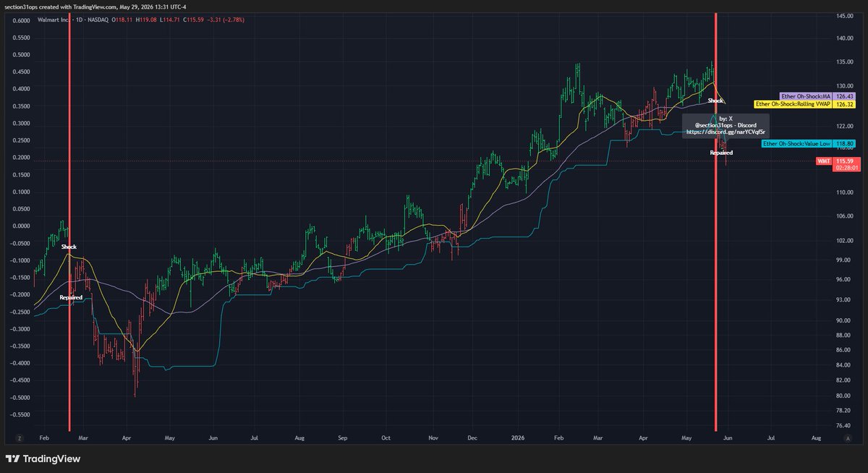Viewport: 868px width, 473px height.
Task: Click the MA value 126.43
Action: [845, 96]
